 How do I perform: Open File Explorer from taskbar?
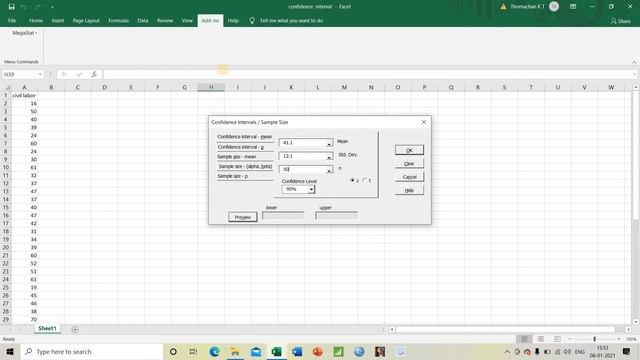tap(235, 351)
